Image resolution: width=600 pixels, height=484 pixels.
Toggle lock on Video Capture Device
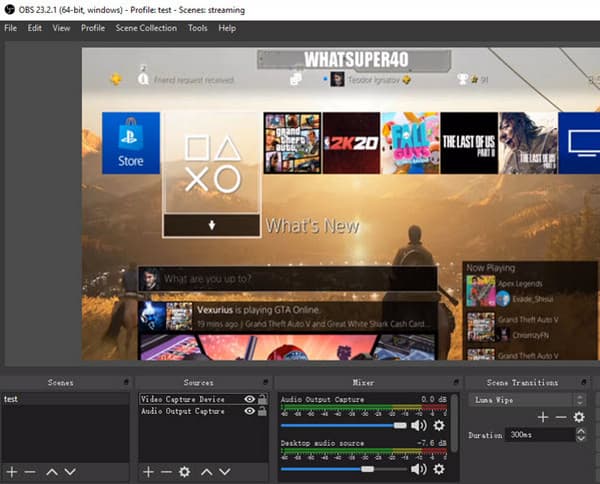262,399
